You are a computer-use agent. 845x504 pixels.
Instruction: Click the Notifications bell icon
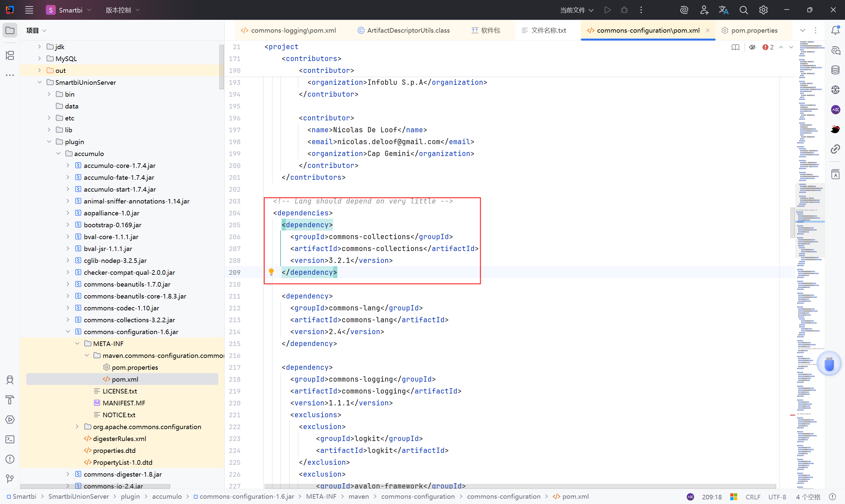[835, 30]
